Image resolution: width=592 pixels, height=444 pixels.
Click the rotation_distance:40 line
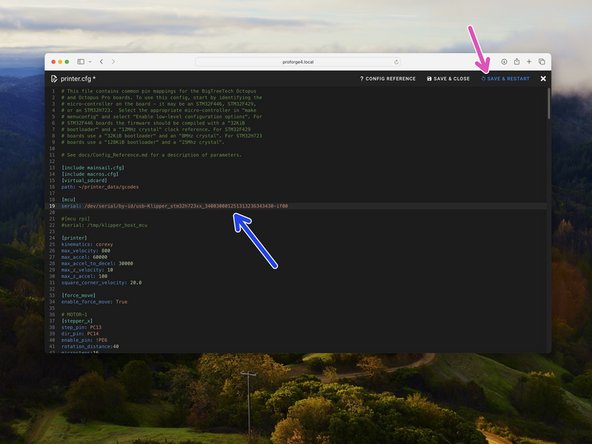(90, 347)
